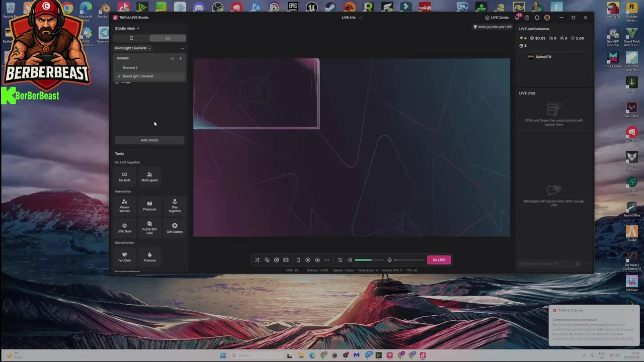Open notifications bell with 72 badge
The width and height of the screenshot is (644, 362).
coord(518,18)
